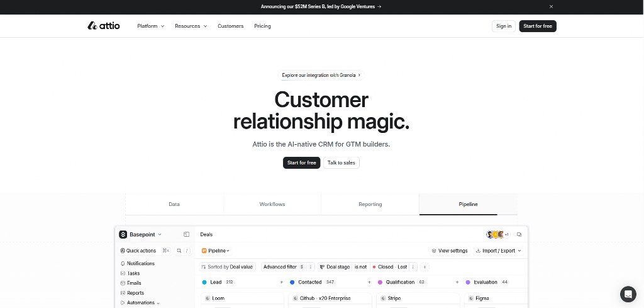The height and width of the screenshot is (308, 644).
Task: Click hero Start for free button
Action: 301,163
